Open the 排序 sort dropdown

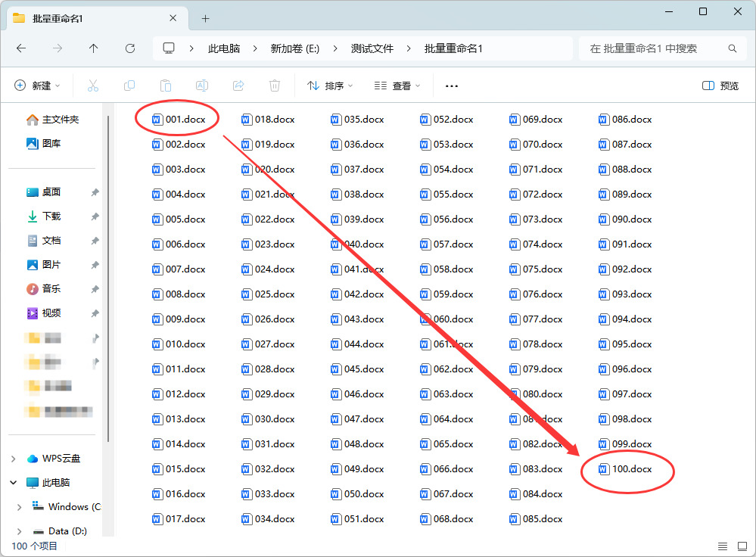(330, 86)
